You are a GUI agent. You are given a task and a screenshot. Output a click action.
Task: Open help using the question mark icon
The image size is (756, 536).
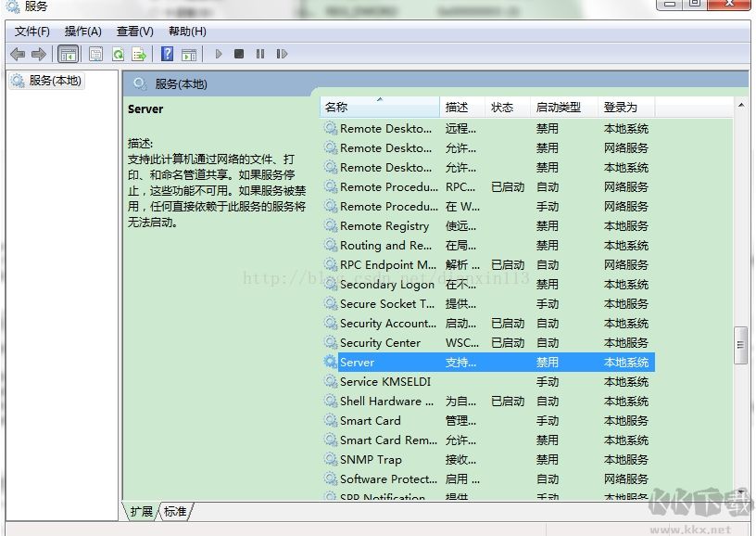point(165,54)
